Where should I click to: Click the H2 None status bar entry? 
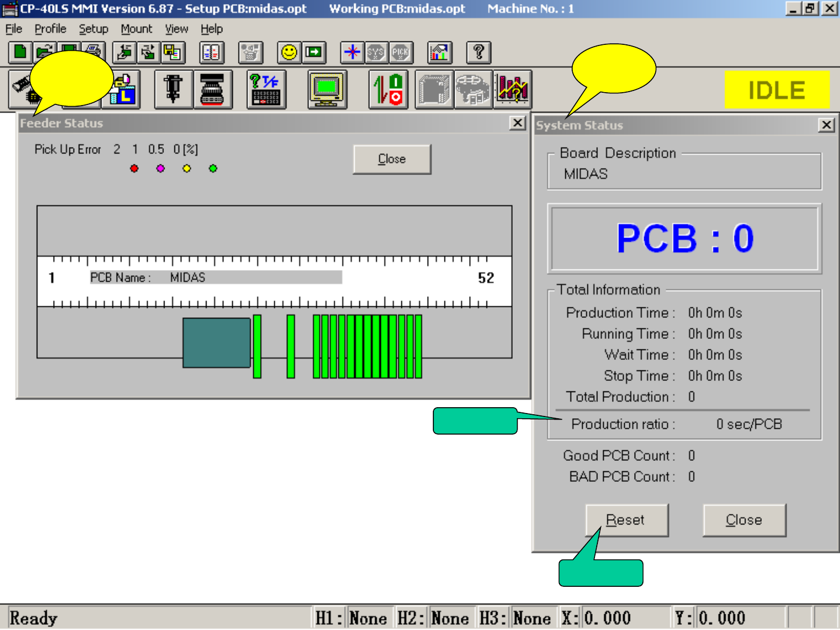tap(433, 618)
